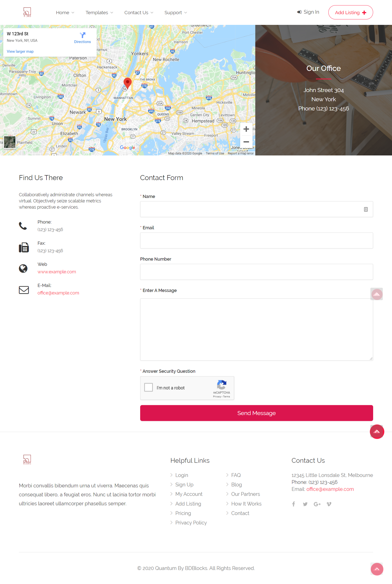Click the Sign In arrow icon
The height and width of the screenshot is (584, 392).
pos(299,12)
